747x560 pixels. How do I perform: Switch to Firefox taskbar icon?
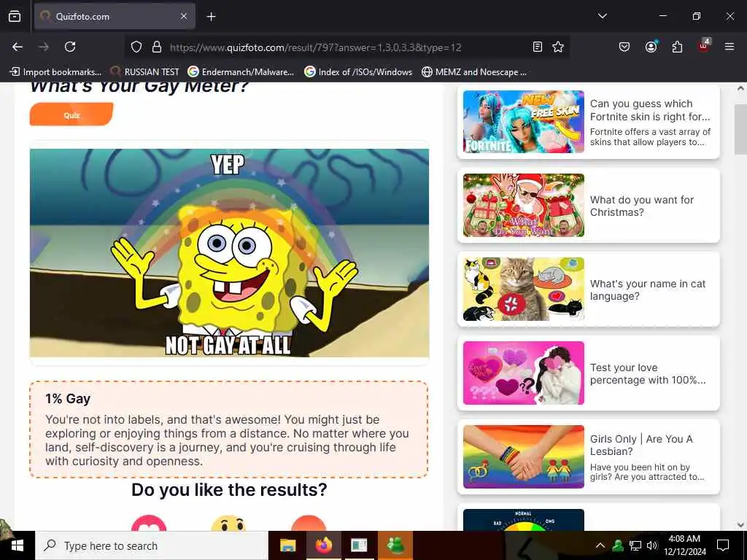tap(323, 545)
